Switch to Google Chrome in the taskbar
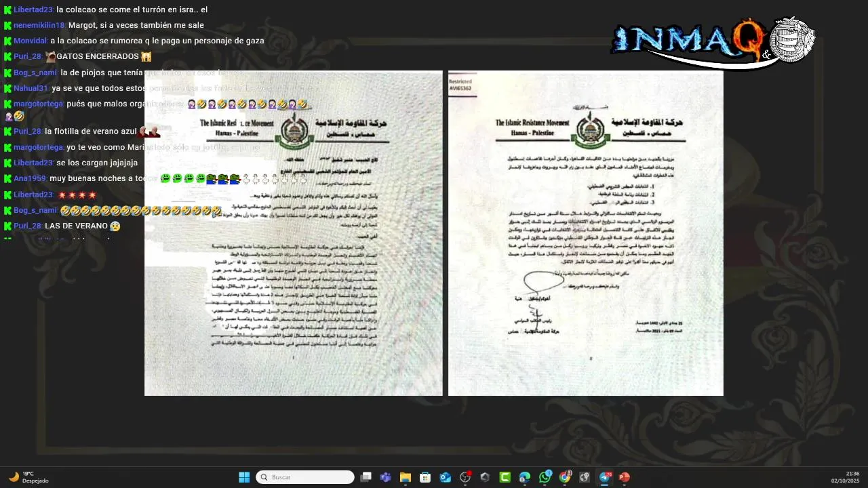Image resolution: width=868 pixels, height=488 pixels. point(565,477)
